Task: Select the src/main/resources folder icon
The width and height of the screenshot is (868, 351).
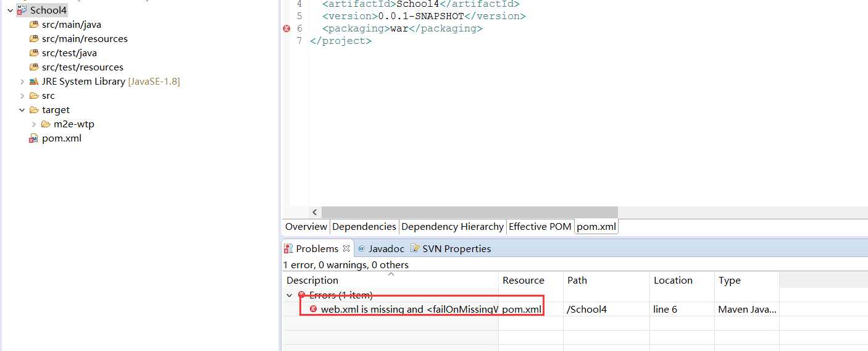Action: (x=34, y=39)
